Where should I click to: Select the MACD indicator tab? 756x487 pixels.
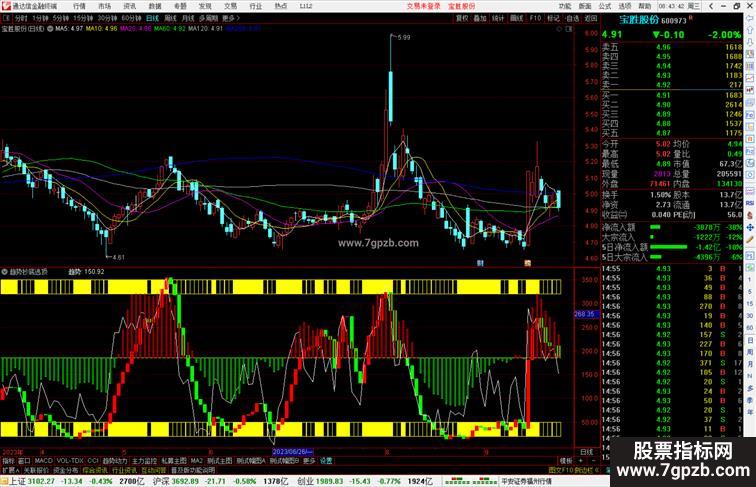click(43, 461)
